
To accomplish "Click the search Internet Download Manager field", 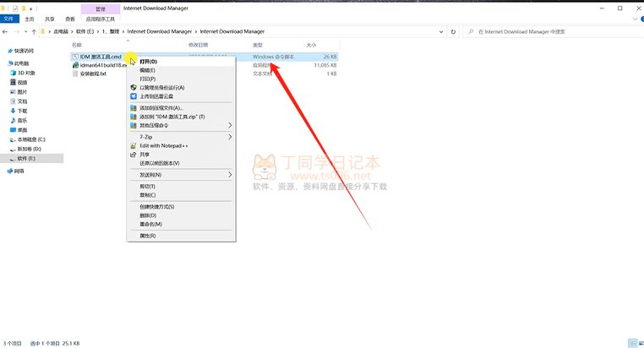I will coord(554,31).
